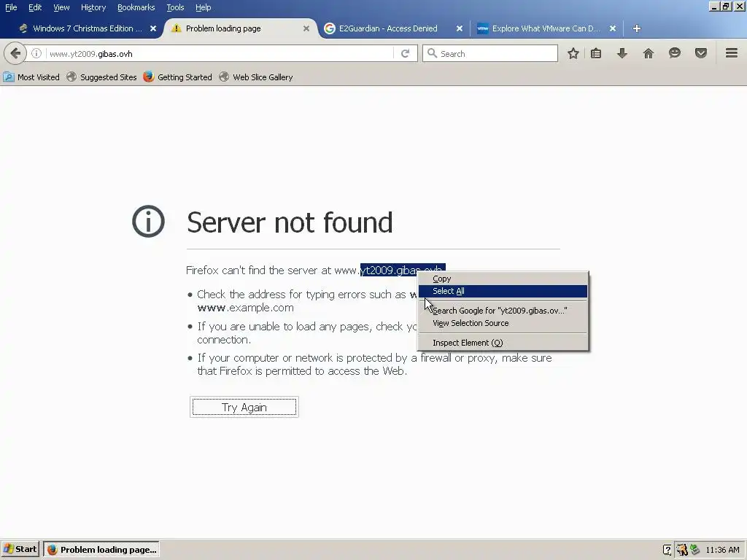Screen dimensions: 747x560
Task: Open the hamburger menu button
Action: coord(732,53)
